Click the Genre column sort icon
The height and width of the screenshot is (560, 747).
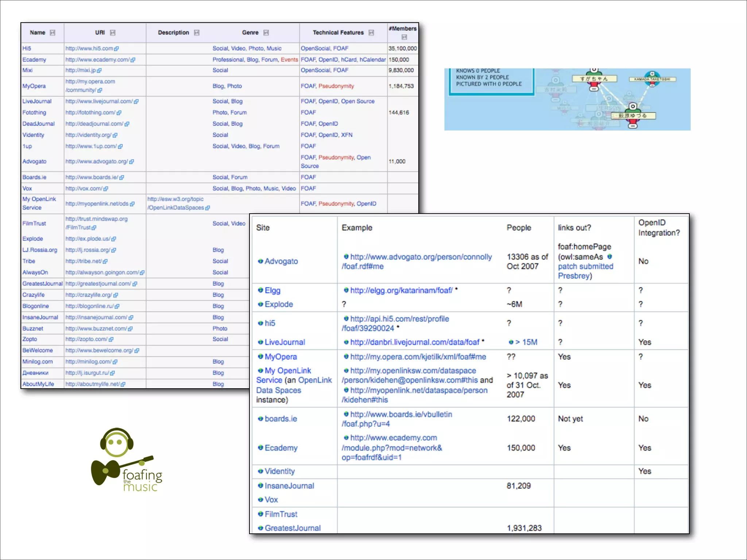(x=266, y=33)
